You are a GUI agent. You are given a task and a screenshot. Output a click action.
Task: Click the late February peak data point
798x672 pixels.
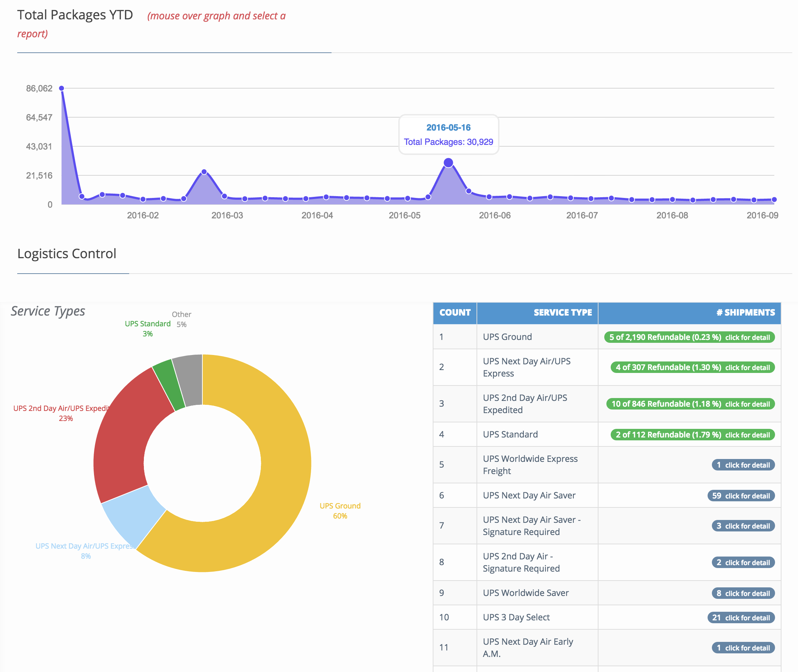pos(204,172)
